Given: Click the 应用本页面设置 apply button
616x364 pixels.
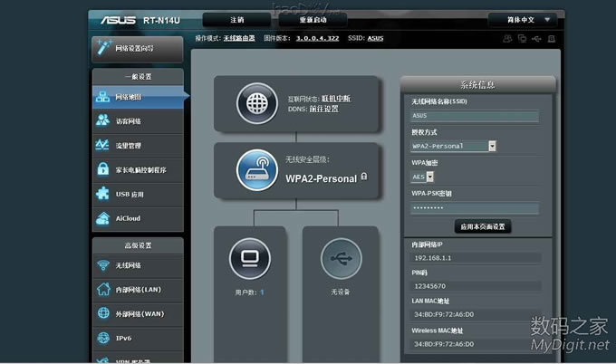Looking at the screenshot, I should pos(483,226).
